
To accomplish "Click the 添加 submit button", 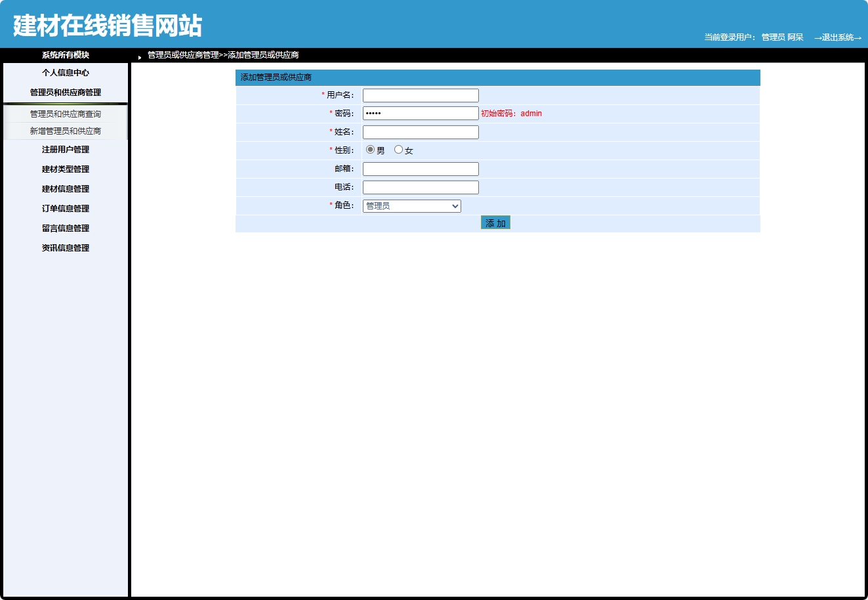I will 495,223.
